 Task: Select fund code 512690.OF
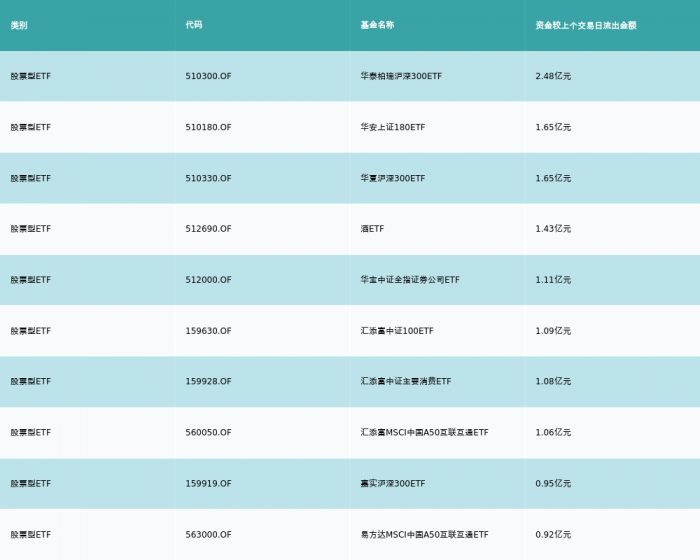point(208,229)
